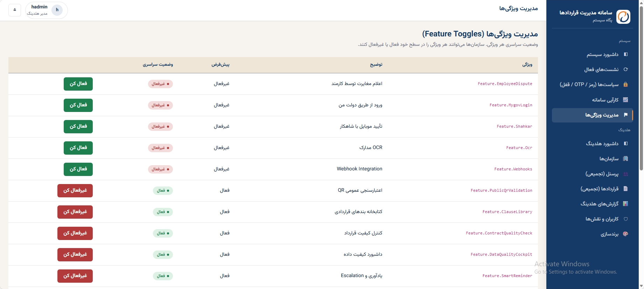Click the palette icon for برندسازی
Image resolution: width=644 pixels, height=289 pixels.
(626, 234)
